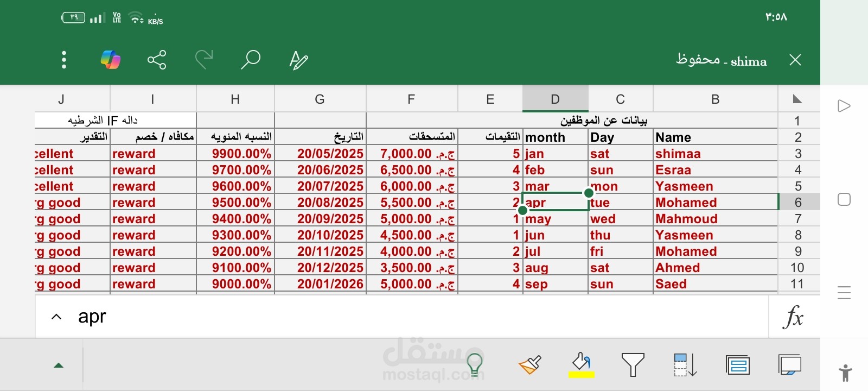Click the Select All corner triangle

pyautogui.click(x=797, y=99)
